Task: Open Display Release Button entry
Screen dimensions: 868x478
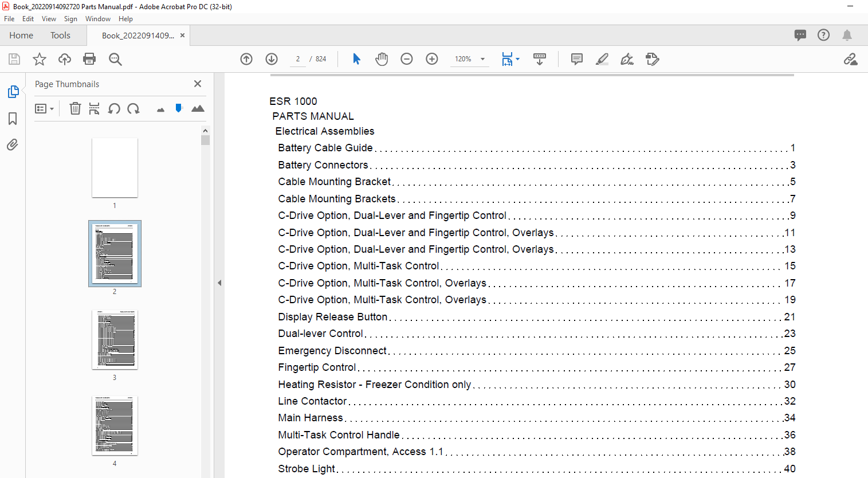Action: pyautogui.click(x=536, y=317)
